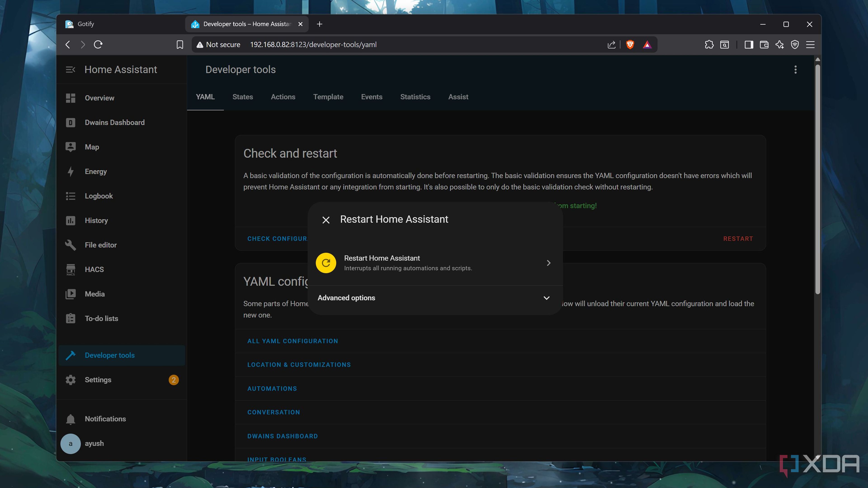
Task: Open Brave Shields lion icon
Action: click(x=630, y=45)
